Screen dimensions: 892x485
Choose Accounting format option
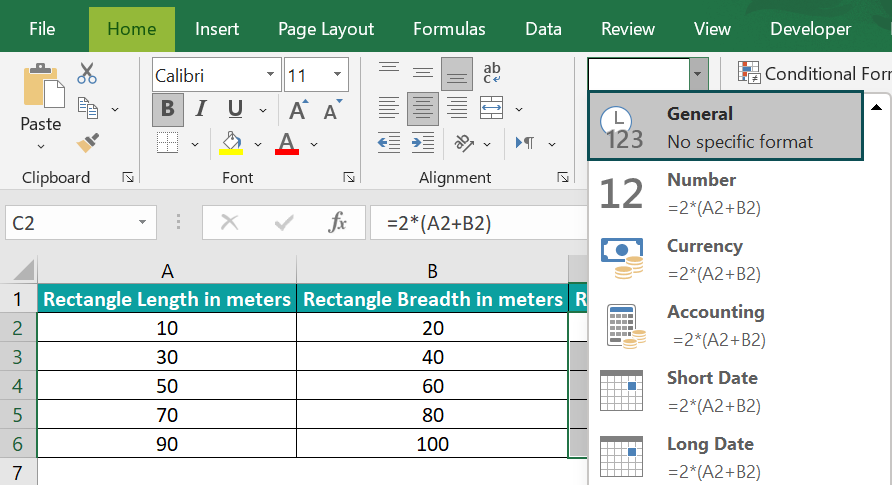(726, 325)
